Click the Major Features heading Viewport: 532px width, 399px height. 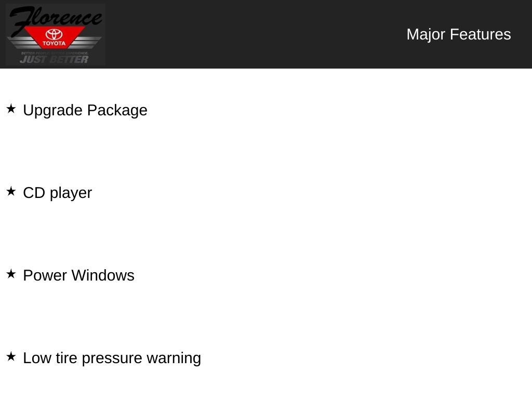coord(458,34)
